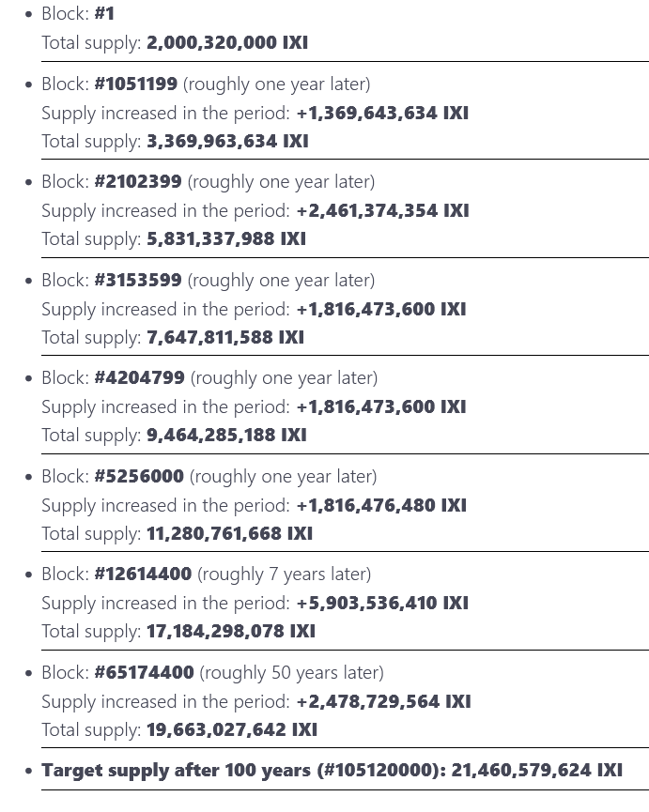This screenshot has width=649, height=812.
Task: Select total supply 7,647,811,588 IXI
Action: pyautogui.click(x=225, y=338)
